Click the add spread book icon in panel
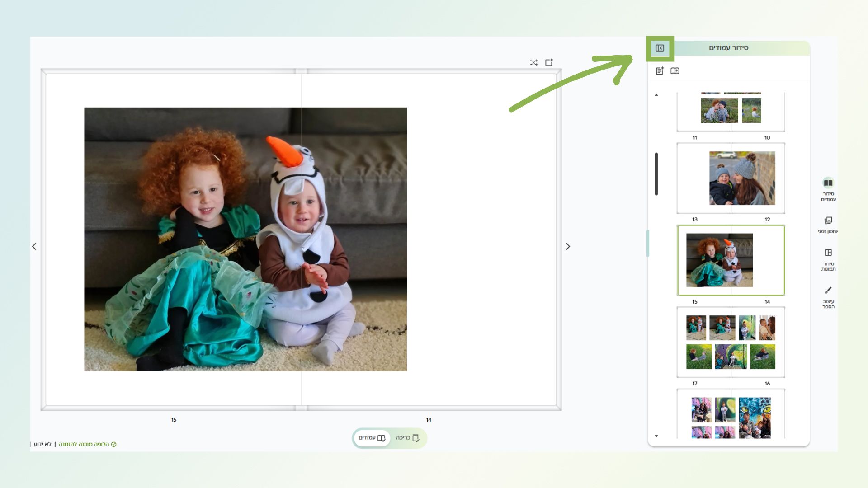This screenshot has width=868, height=488. pos(675,71)
